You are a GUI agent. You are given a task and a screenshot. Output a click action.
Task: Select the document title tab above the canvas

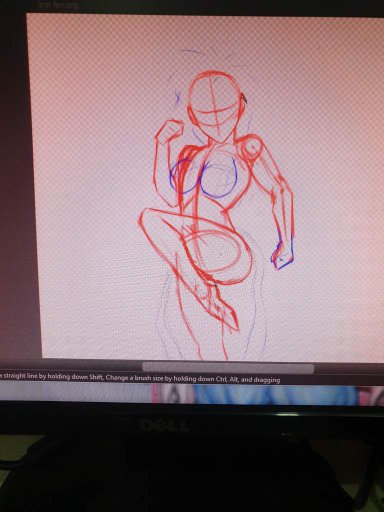click(x=57, y=6)
